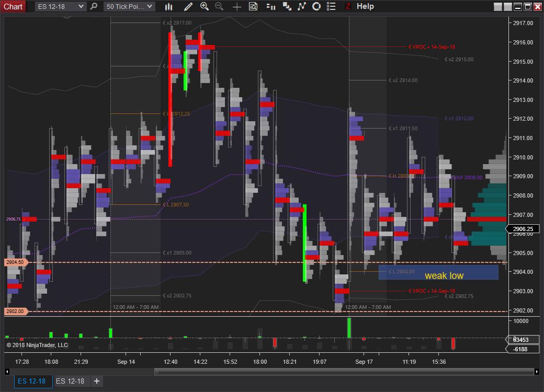Open the data box icon
This screenshot has width=544, height=392.
253,7
